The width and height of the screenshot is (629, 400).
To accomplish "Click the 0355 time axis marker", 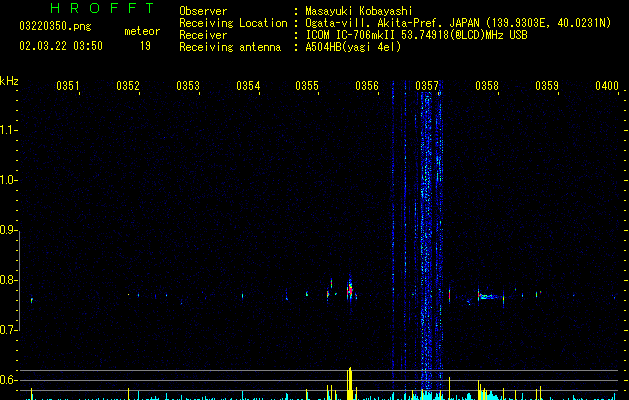I will [x=307, y=85].
